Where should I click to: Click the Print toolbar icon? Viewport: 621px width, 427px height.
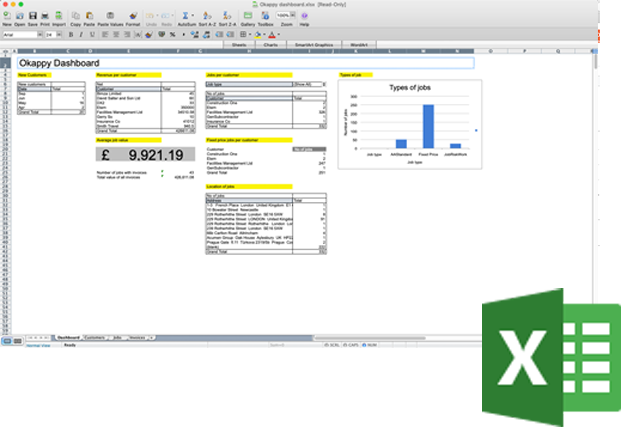pyautogui.click(x=45, y=16)
